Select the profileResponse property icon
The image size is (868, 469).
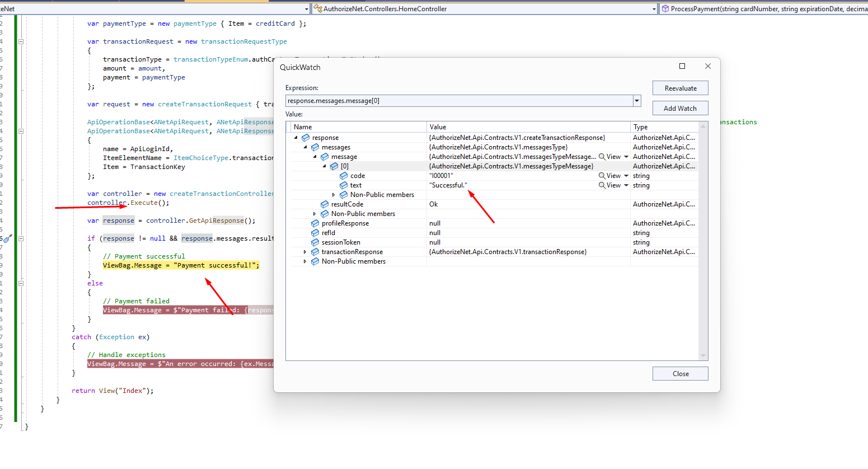pyautogui.click(x=315, y=223)
